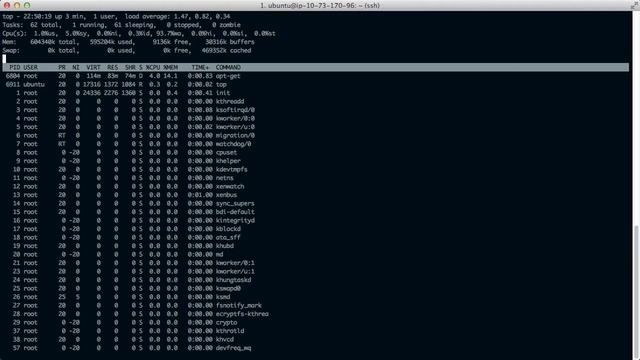Click the kthreadd process name

pos(230,102)
